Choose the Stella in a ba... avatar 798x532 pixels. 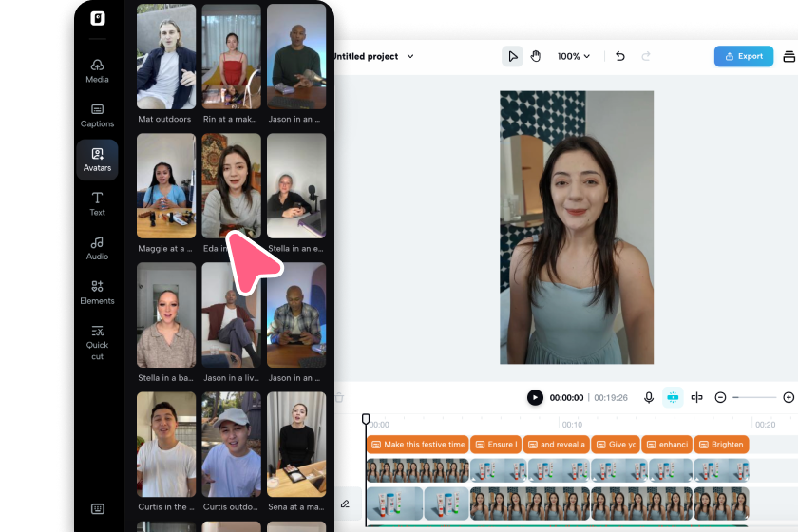click(x=166, y=315)
